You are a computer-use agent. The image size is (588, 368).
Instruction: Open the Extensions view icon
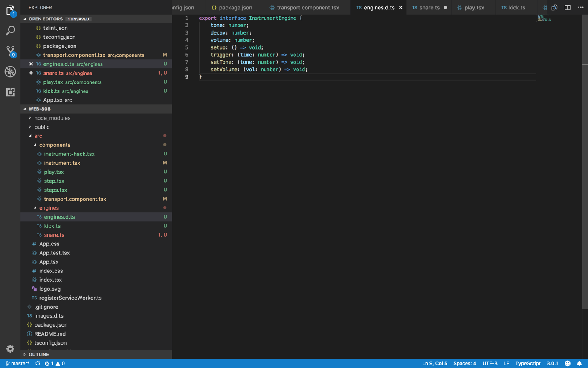10,92
